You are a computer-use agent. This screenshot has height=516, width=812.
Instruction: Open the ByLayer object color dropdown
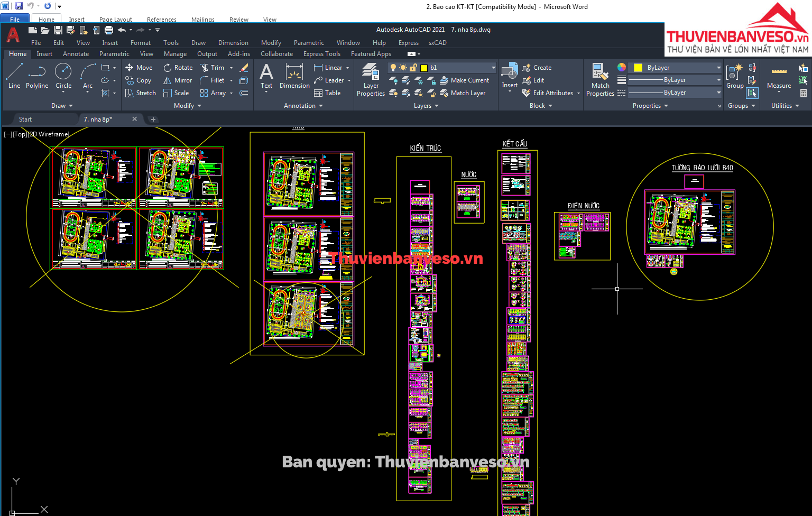coord(718,68)
